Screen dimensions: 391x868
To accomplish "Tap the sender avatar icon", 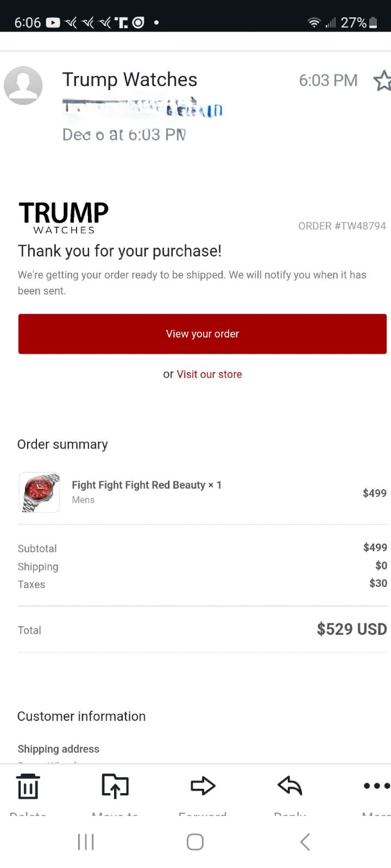I will click(23, 86).
